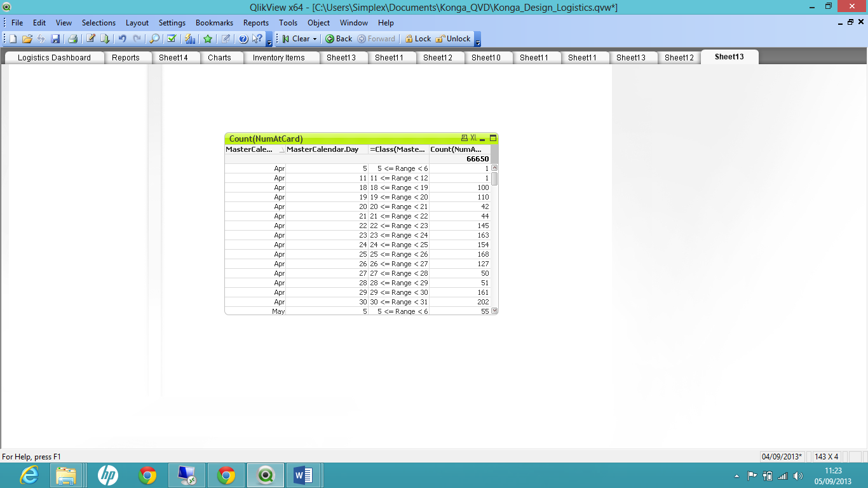The image size is (868, 488).
Task: Open File Explorer from the taskbar
Action: tap(66, 475)
